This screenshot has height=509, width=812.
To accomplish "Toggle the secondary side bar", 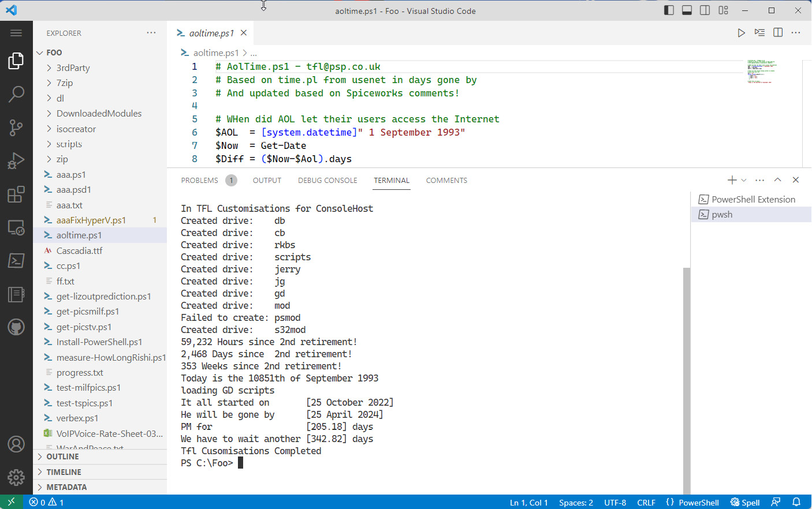I will [x=705, y=10].
